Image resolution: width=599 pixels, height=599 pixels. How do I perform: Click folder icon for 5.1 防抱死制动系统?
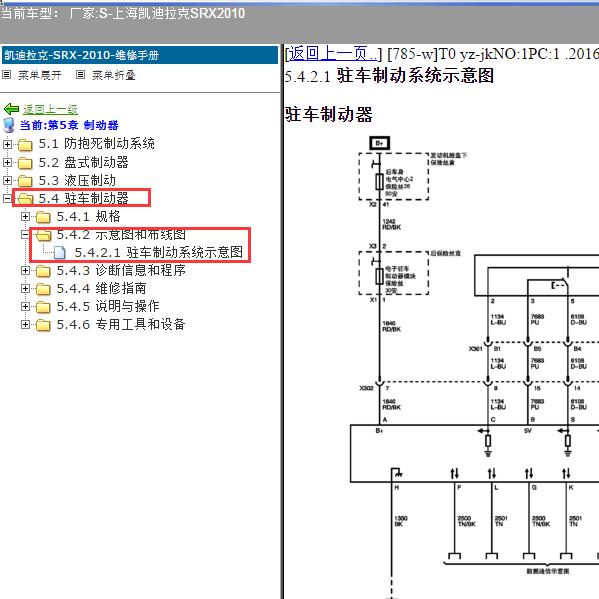pos(25,145)
